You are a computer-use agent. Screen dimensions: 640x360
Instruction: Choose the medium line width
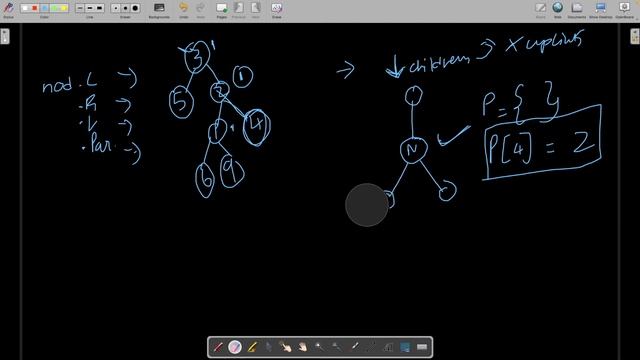(90, 8)
